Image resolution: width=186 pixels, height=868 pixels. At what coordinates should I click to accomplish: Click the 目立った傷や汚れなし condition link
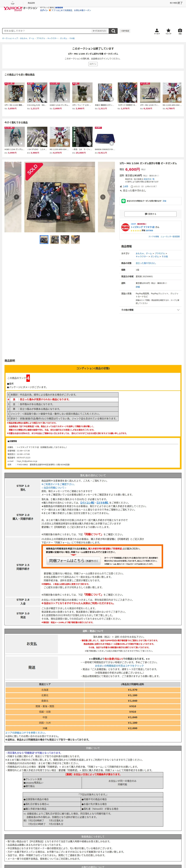tap(146, 263)
